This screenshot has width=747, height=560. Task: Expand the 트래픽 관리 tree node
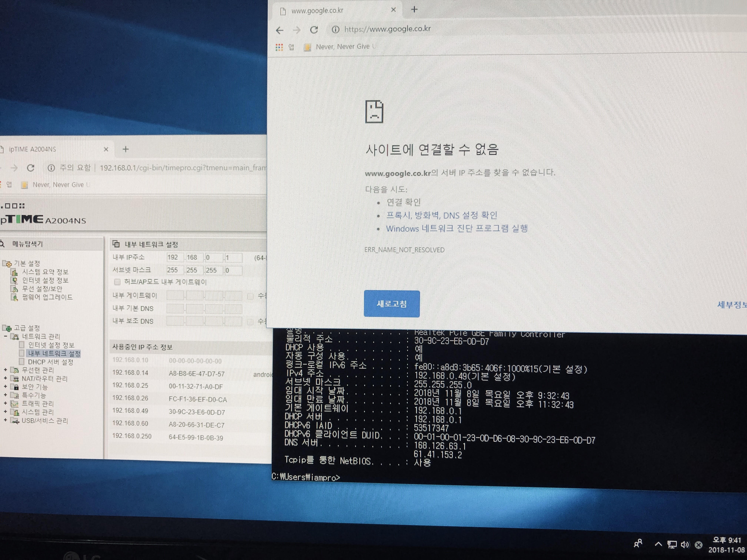click(x=5, y=403)
